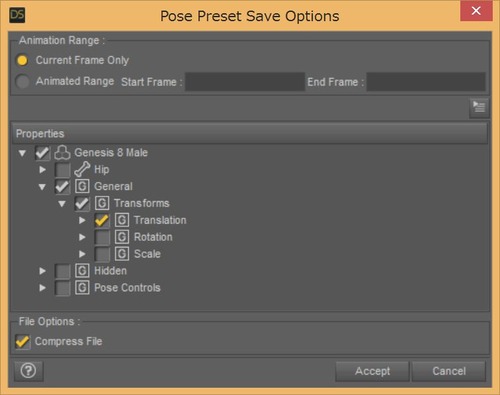Click the Properties column header
This screenshot has width=500, height=395.
[x=250, y=133]
